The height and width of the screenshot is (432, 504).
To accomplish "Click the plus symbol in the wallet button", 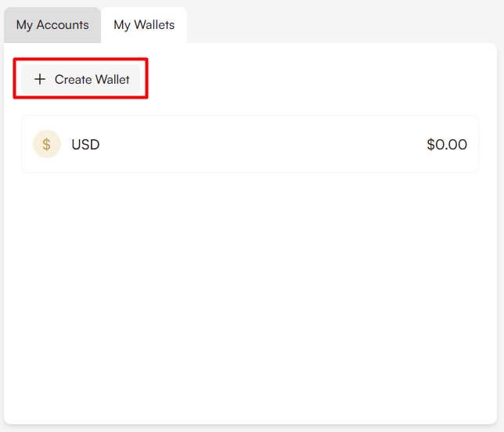I will [40, 79].
